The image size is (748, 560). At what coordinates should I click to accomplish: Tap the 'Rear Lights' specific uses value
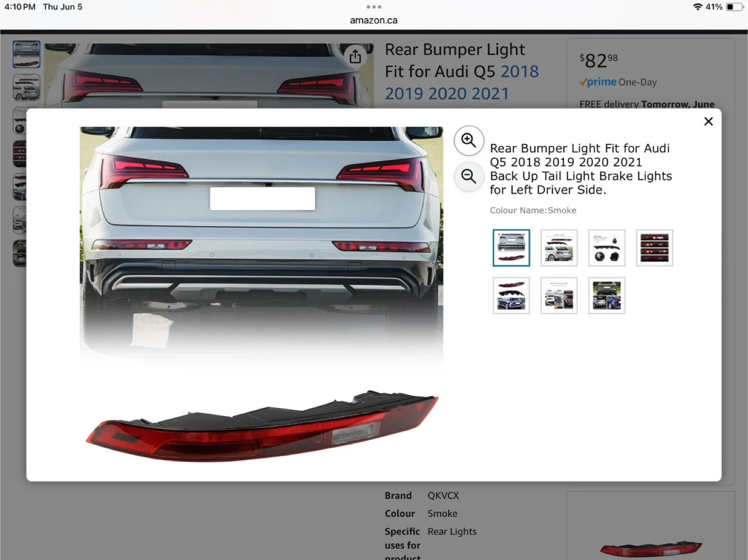pos(452,531)
